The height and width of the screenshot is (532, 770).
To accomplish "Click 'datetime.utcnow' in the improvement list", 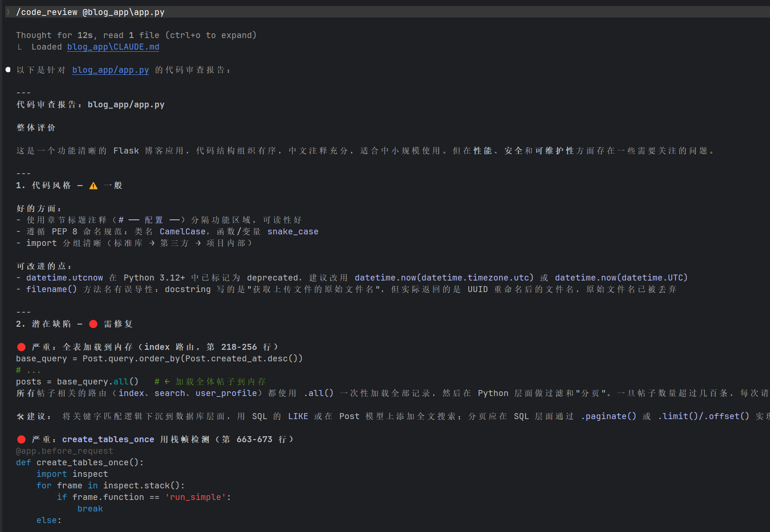I will [65, 278].
